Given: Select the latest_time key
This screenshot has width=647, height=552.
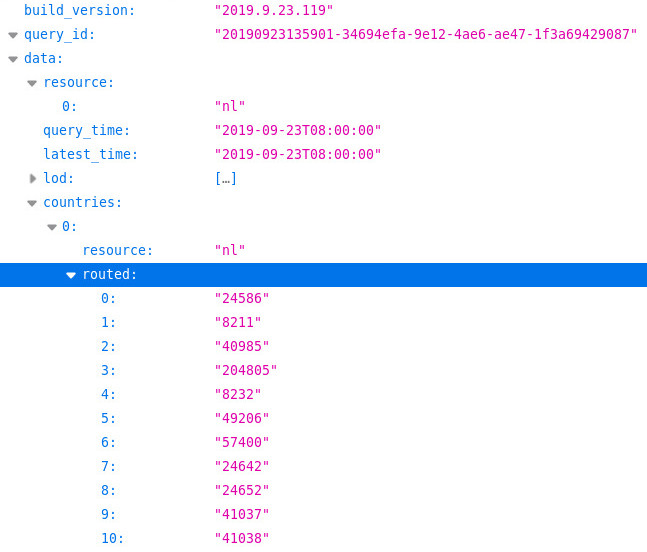Looking at the screenshot, I should (x=91, y=154).
